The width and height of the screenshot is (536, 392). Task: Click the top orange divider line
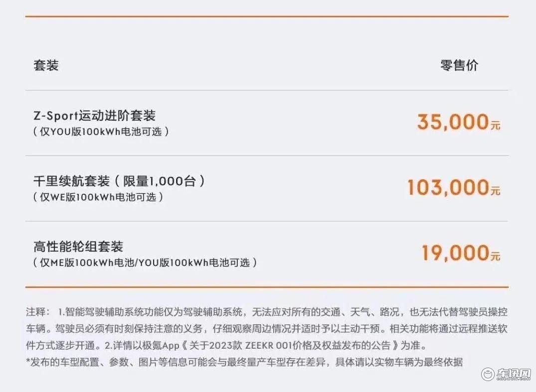[x=267, y=16]
